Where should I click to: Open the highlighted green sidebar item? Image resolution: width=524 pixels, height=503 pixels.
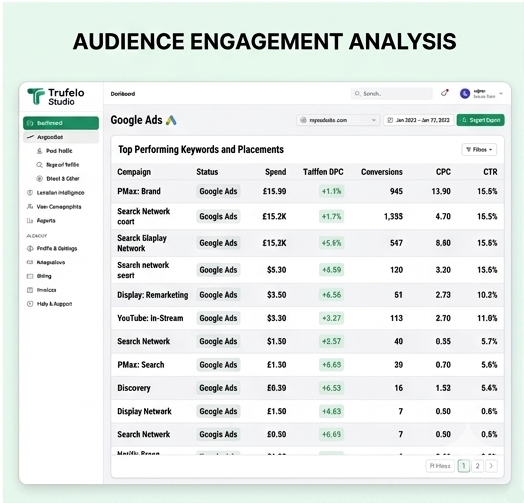(x=61, y=123)
